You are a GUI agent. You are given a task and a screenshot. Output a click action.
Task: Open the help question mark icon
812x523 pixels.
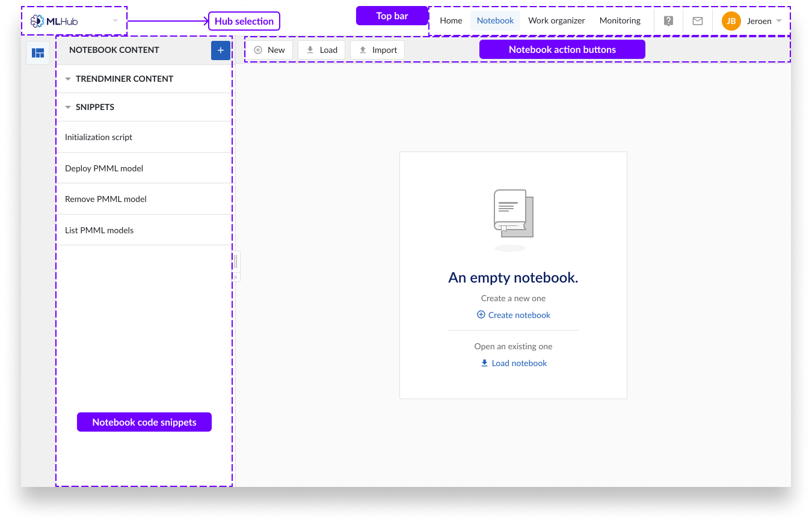pos(668,21)
